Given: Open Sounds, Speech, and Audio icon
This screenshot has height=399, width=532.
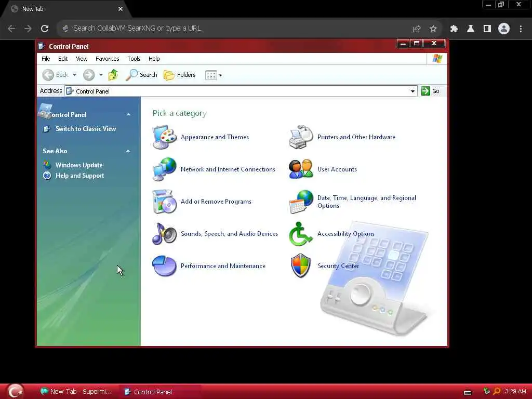Looking at the screenshot, I should pyautogui.click(x=165, y=234).
